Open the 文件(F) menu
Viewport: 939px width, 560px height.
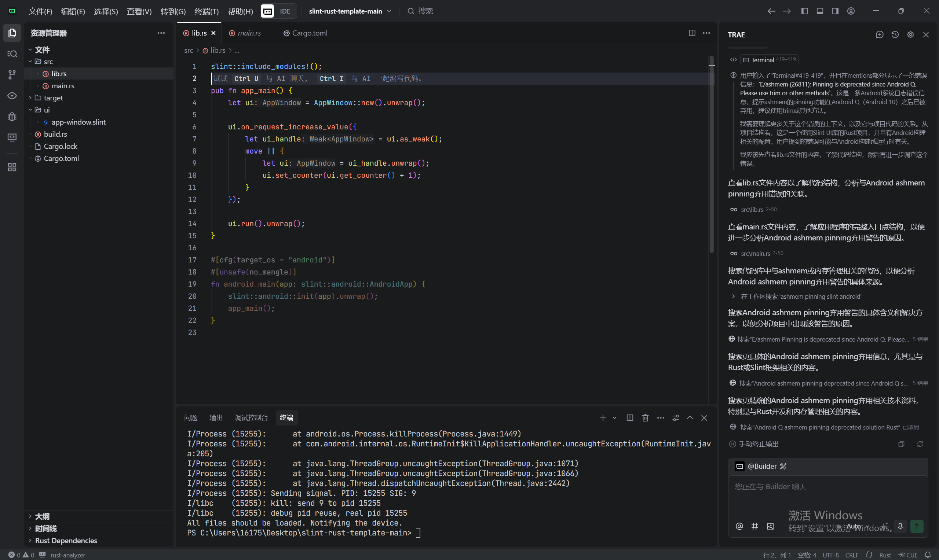[x=40, y=11]
